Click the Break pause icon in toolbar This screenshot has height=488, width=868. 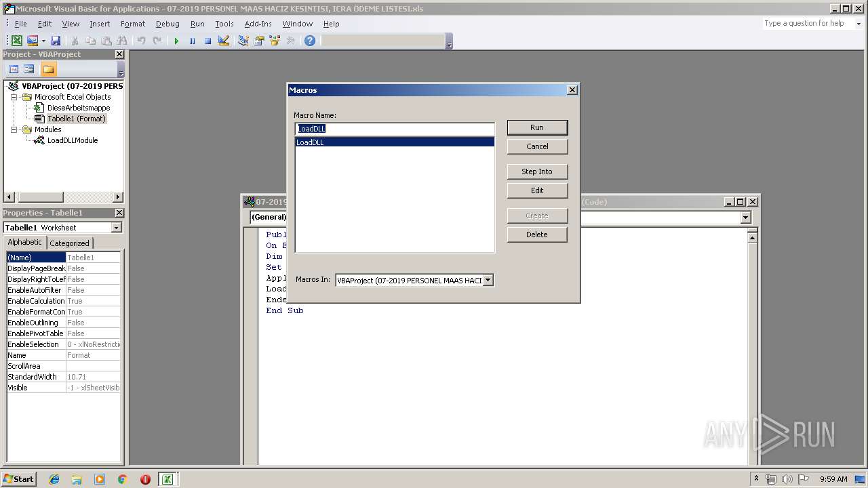tap(192, 41)
